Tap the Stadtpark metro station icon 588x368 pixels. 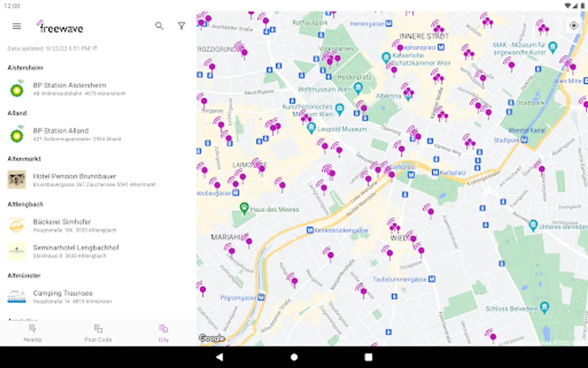(524, 140)
